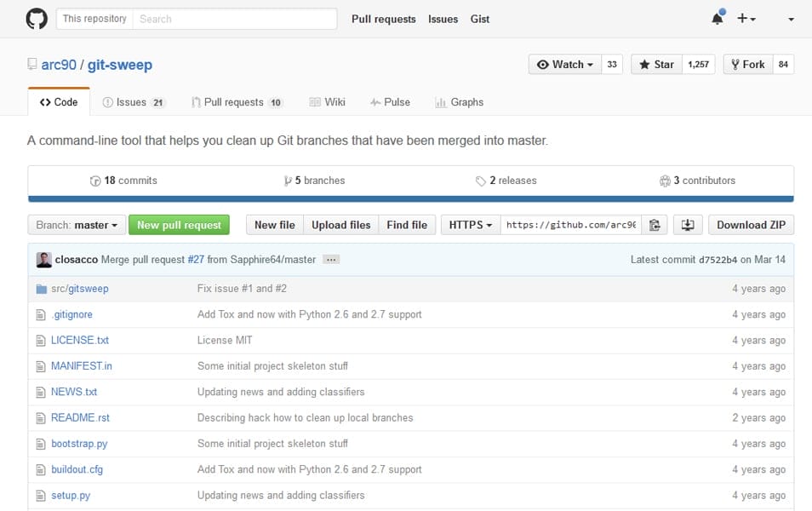The width and height of the screenshot is (812, 511).
Task: Open notifications bell icon
Action: (x=718, y=18)
